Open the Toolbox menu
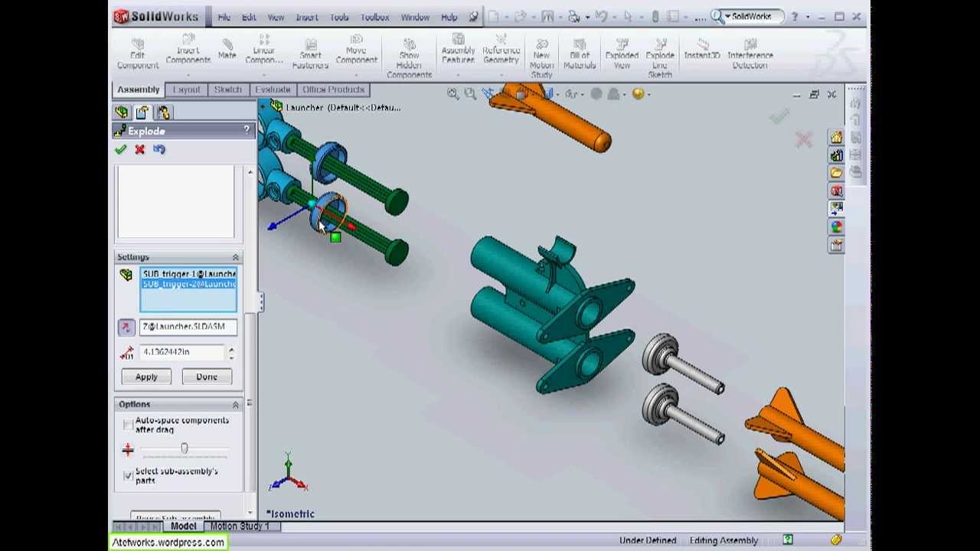This screenshot has width=980, height=551. [375, 17]
